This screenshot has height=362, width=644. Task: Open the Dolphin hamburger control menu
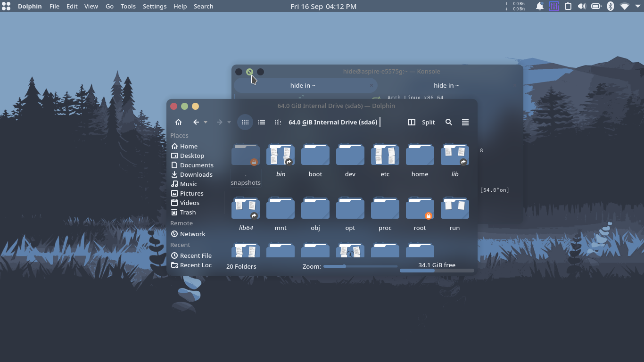pyautogui.click(x=465, y=122)
